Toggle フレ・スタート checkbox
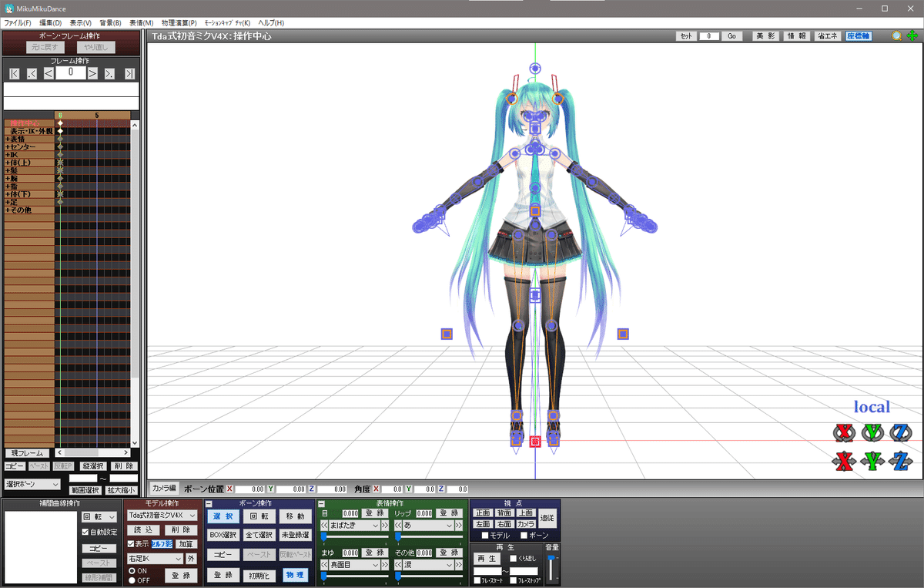Viewport: 924px width, 588px height. (477, 580)
